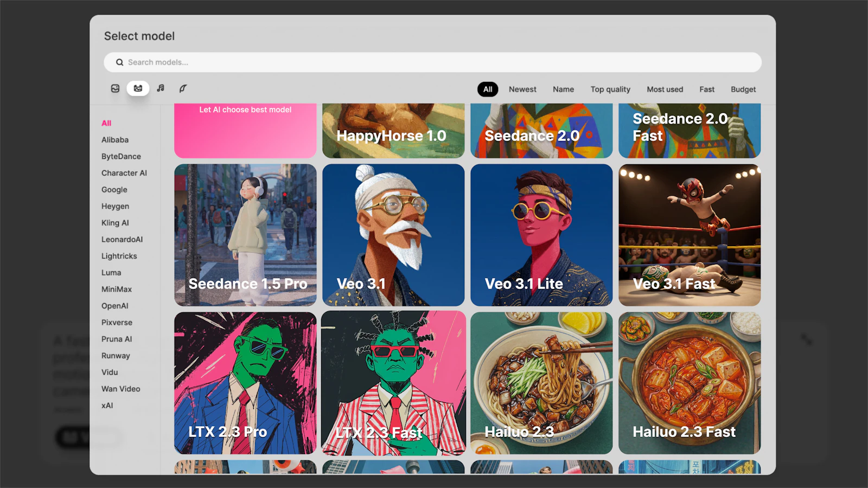The height and width of the screenshot is (488, 868).
Task: Show OpenAI models
Action: 115,306
